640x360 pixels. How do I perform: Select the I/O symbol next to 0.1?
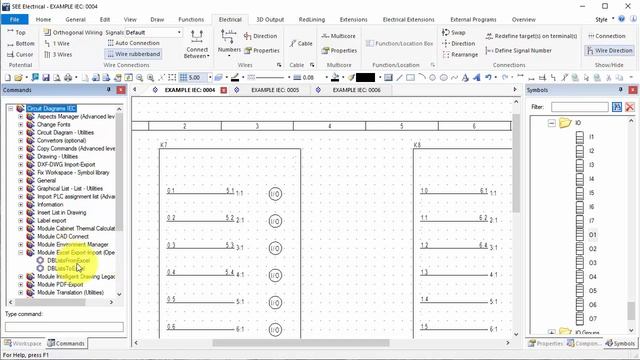tap(275, 194)
